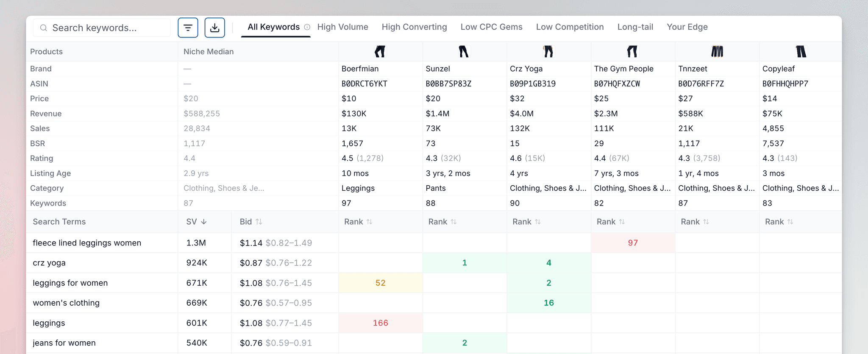Screen dimensions: 868x354
Task: Click the Sunzel brand name
Action: [x=438, y=69]
